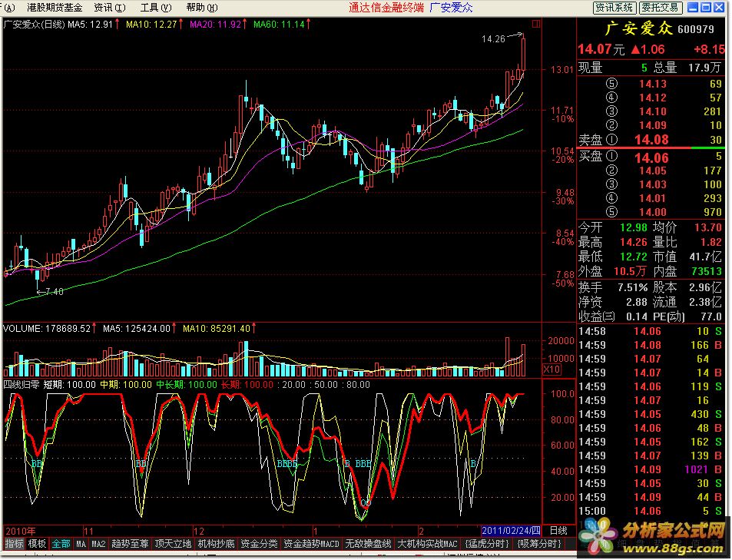
Task: Maximize the window with the title bar button
Action: 706,7
